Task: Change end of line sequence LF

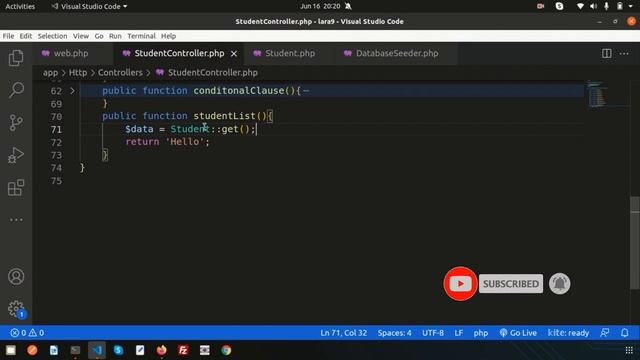Action: (x=458, y=333)
